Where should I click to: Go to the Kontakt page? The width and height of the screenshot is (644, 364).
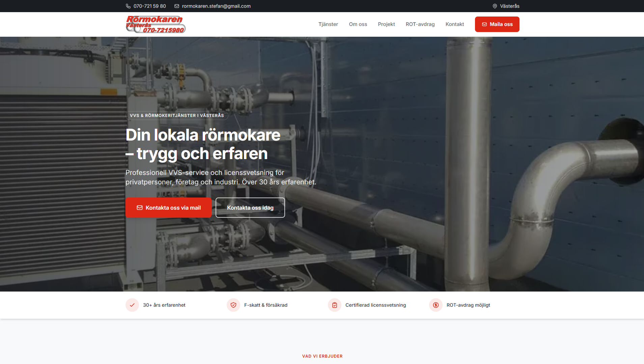pos(455,24)
